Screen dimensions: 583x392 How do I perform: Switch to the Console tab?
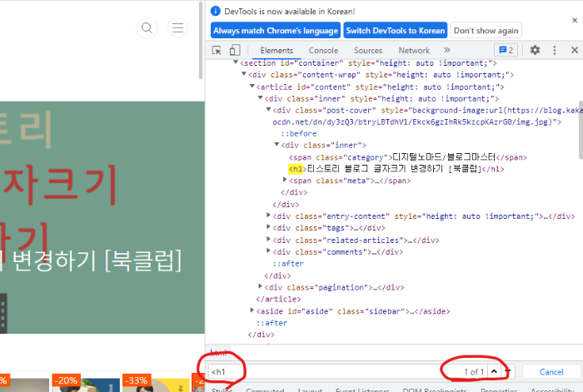click(324, 51)
